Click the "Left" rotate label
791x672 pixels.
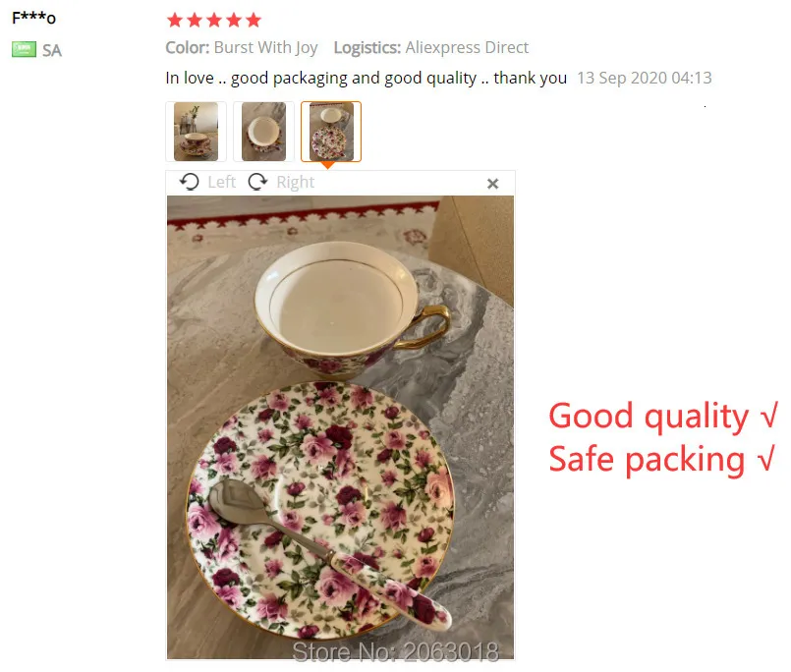tap(222, 182)
